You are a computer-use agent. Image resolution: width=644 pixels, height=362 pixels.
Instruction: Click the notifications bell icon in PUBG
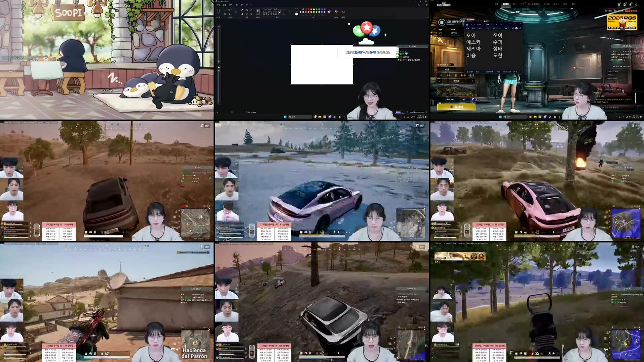631,4
